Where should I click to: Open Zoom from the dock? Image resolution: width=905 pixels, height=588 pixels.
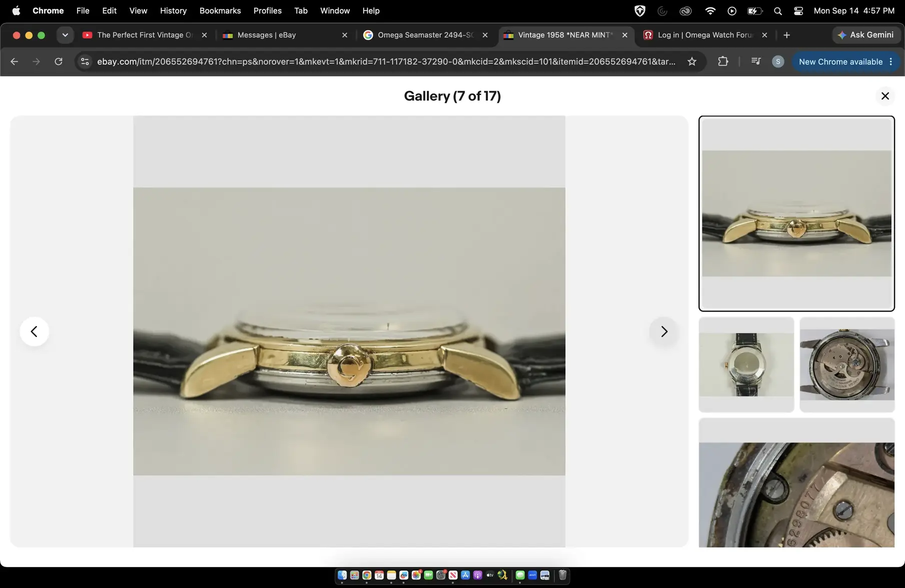click(532, 575)
